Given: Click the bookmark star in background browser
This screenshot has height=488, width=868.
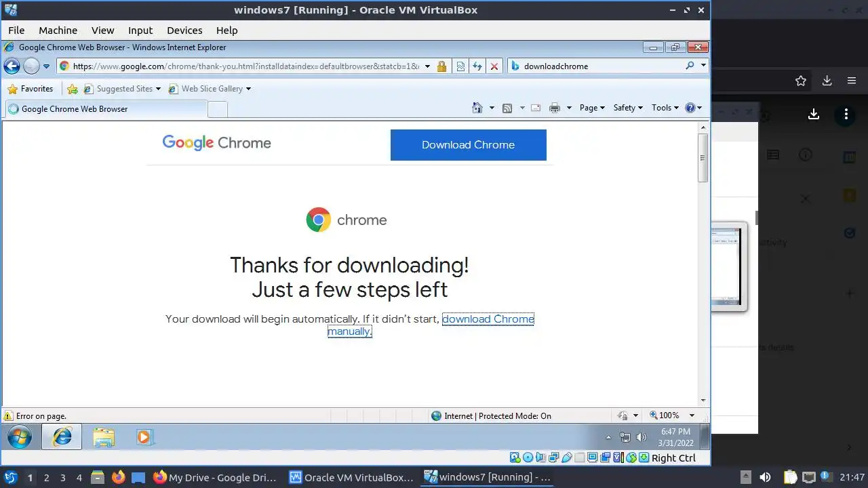Looking at the screenshot, I should pos(801,81).
